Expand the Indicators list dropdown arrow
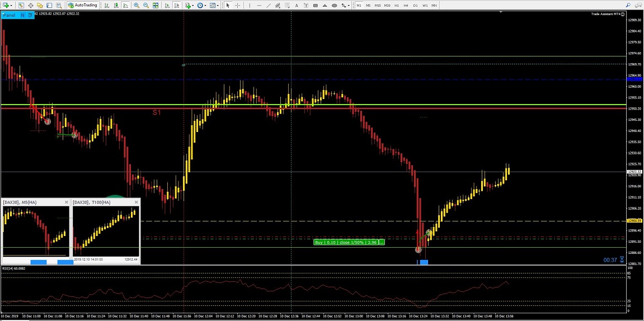This screenshot has height=321, width=644. click(x=192, y=6)
